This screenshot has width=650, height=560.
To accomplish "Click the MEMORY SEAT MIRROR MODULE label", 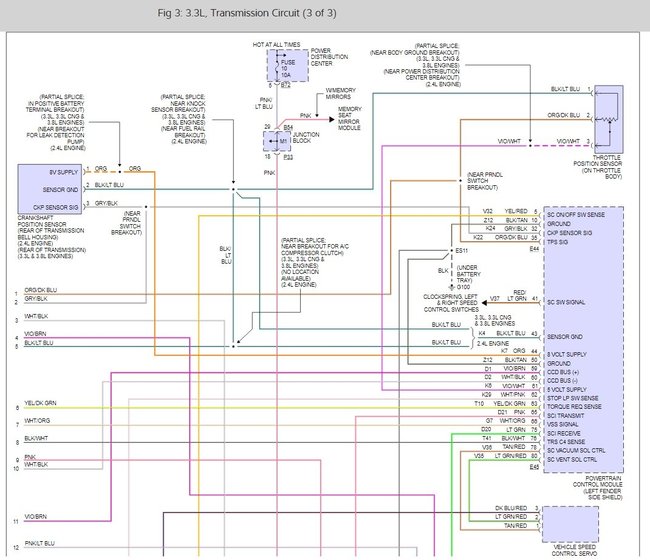I will (x=349, y=119).
